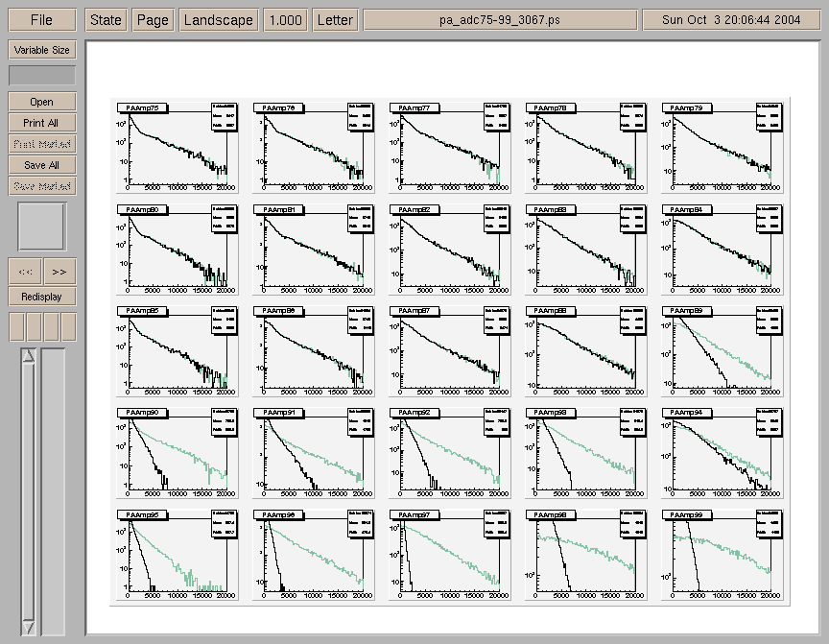Click the pa_adc75-99_3067.ps file title
The width and height of the screenshot is (829, 644).
point(500,20)
